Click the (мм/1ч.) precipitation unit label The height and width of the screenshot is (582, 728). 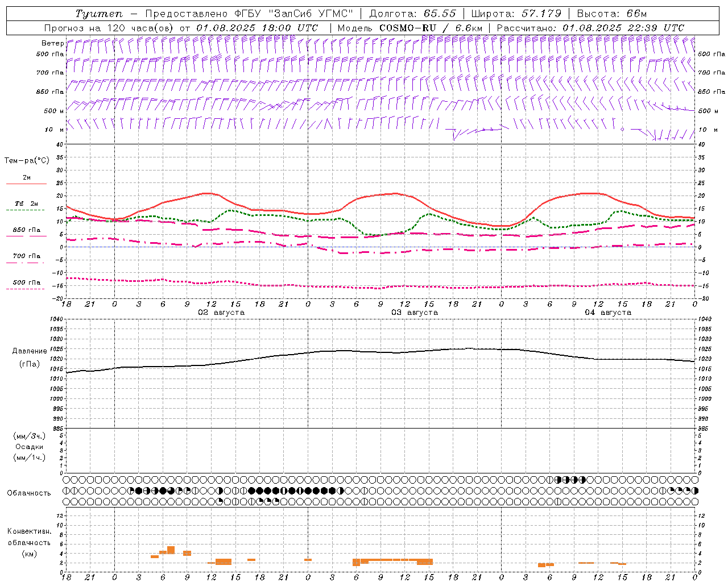[30, 458]
